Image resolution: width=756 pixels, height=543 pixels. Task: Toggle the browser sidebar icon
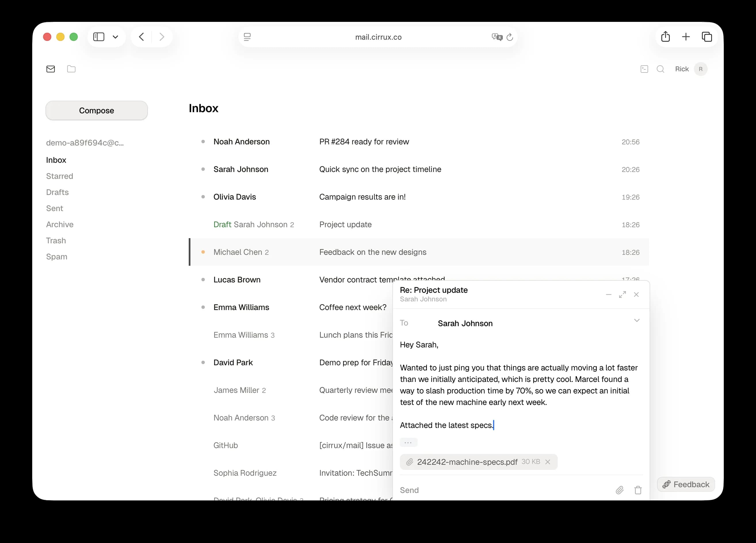99,37
